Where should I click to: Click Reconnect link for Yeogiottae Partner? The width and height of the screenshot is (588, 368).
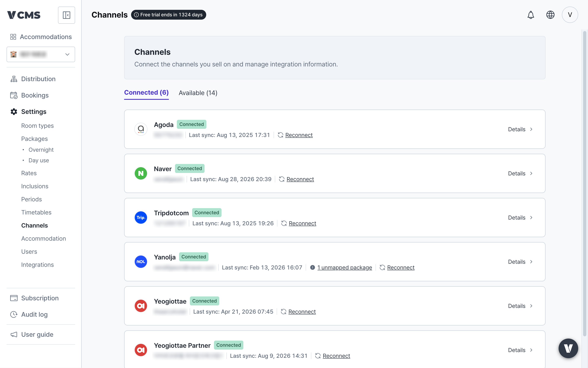[336, 356]
